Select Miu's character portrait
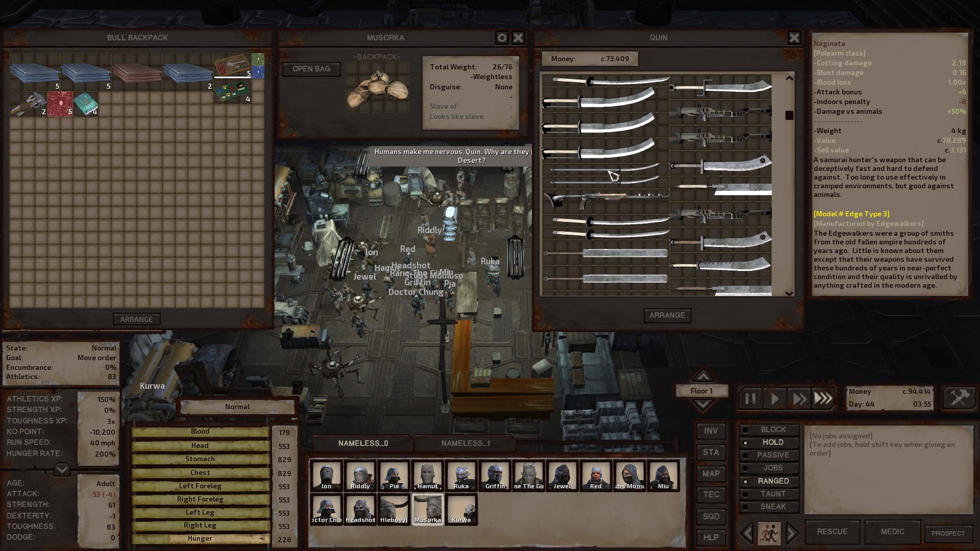Image resolution: width=980 pixels, height=551 pixels. [663, 475]
